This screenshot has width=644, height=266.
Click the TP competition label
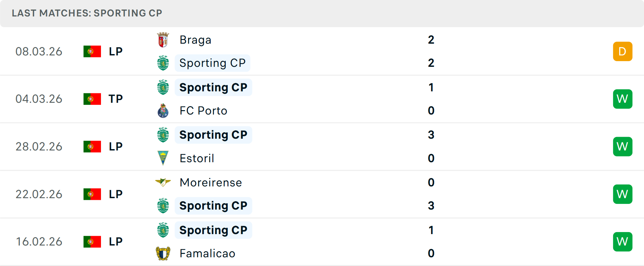(x=116, y=99)
